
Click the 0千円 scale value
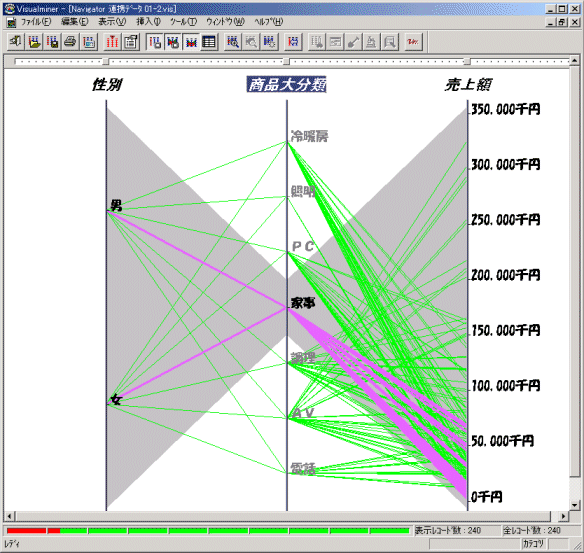(x=486, y=496)
